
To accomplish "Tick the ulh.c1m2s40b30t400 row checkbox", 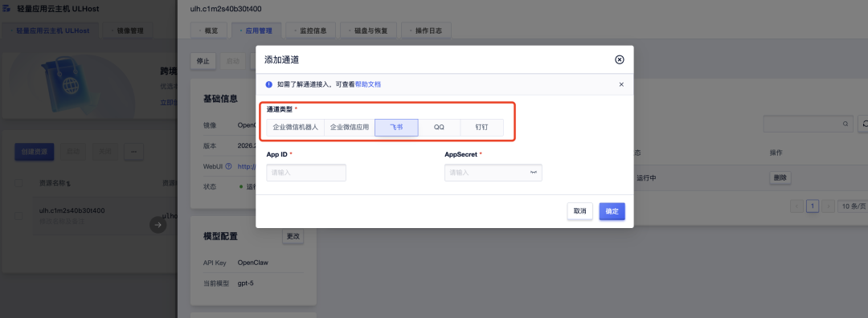I will click(x=18, y=216).
